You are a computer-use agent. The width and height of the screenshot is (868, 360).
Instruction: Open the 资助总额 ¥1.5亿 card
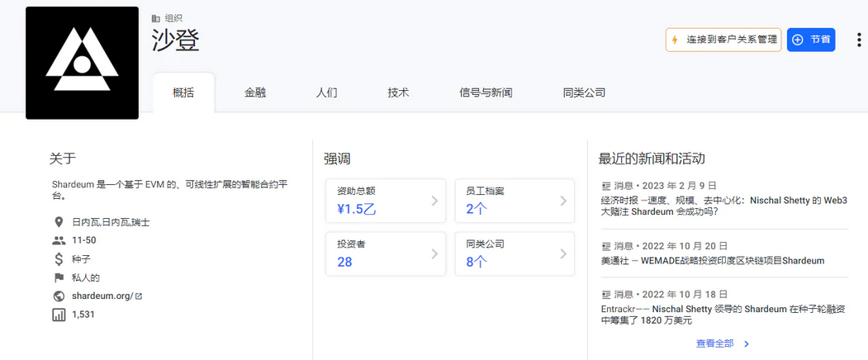[386, 201]
